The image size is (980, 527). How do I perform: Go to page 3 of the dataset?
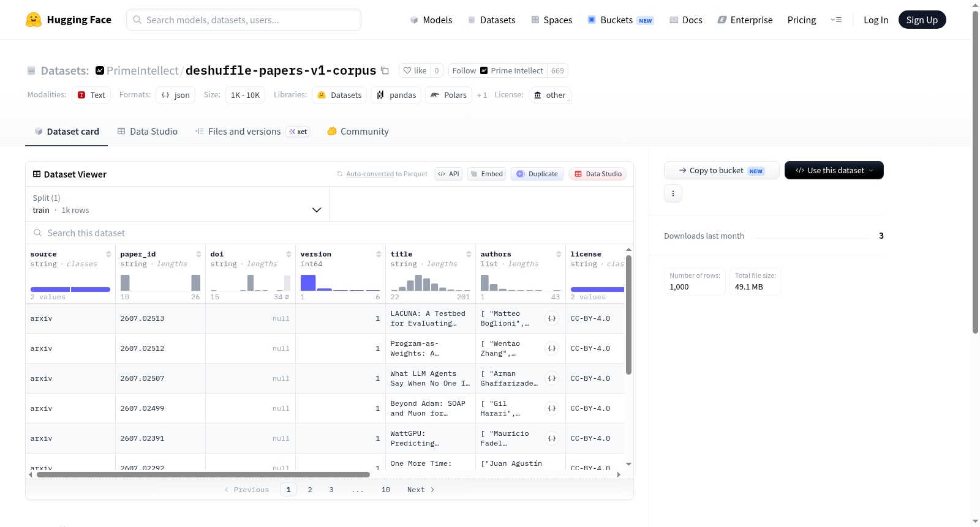point(331,490)
